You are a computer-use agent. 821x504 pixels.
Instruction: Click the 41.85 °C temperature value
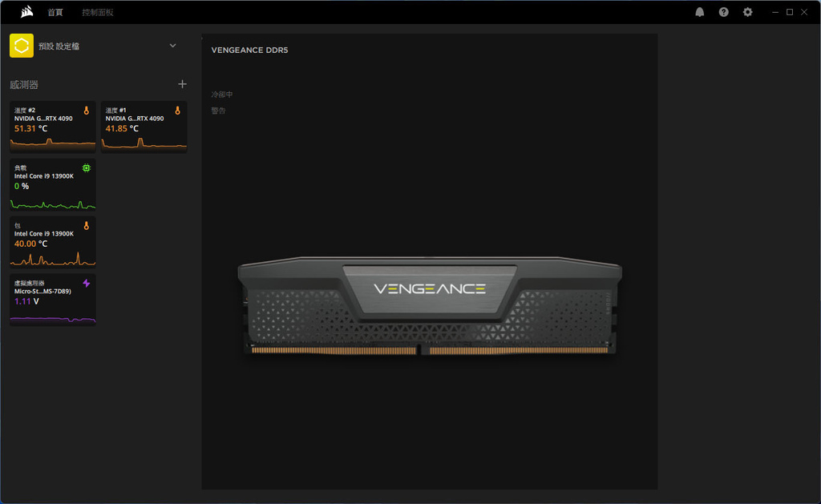(122, 129)
